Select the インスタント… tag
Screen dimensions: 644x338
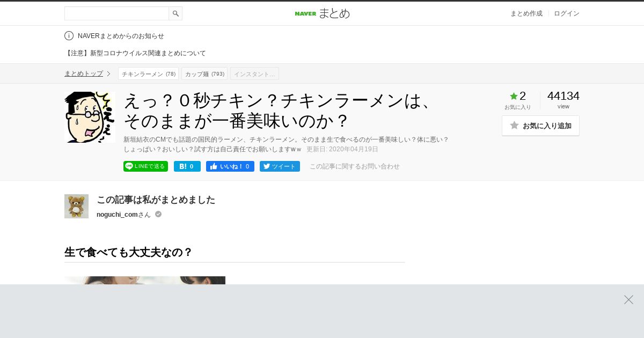pos(254,74)
